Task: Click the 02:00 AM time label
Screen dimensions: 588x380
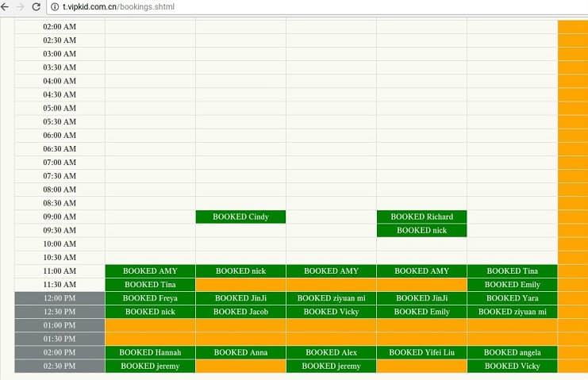Action: click(x=60, y=27)
